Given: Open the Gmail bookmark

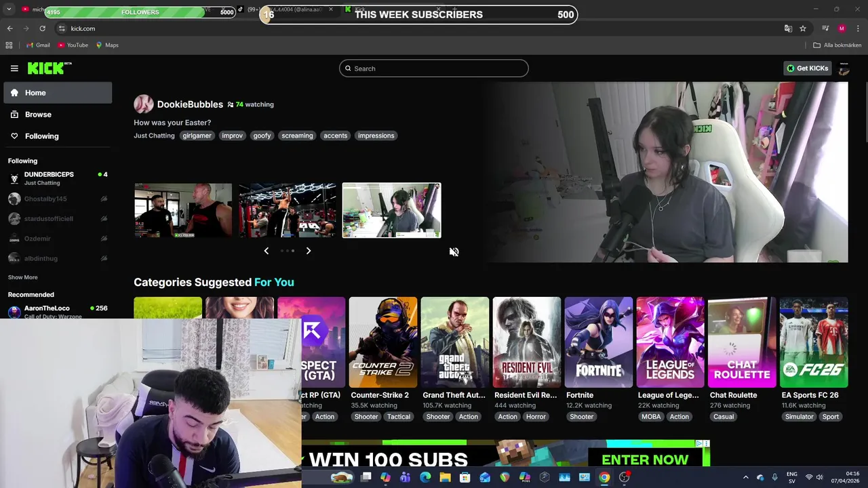Looking at the screenshot, I should pyautogui.click(x=38, y=45).
